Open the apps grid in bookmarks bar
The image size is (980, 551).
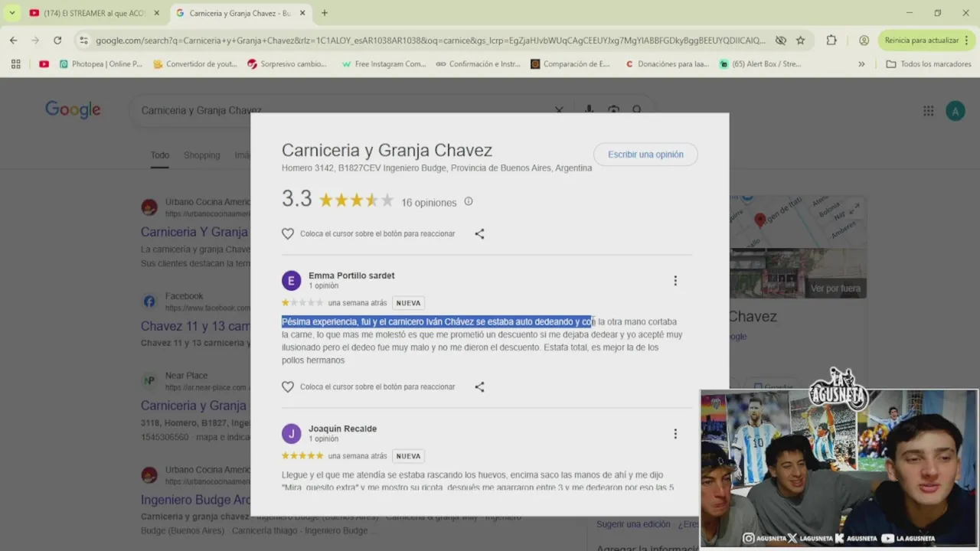[15, 64]
